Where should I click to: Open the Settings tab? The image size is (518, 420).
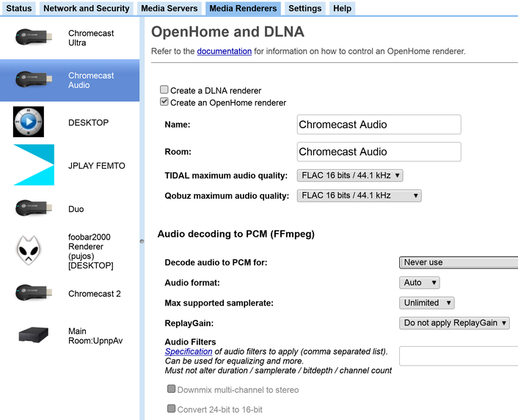click(x=305, y=8)
